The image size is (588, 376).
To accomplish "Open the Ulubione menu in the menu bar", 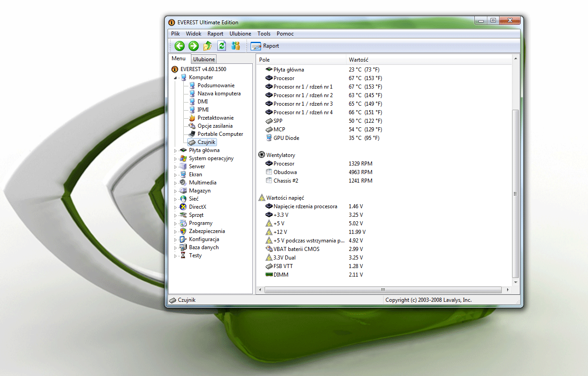I will 240,34.
